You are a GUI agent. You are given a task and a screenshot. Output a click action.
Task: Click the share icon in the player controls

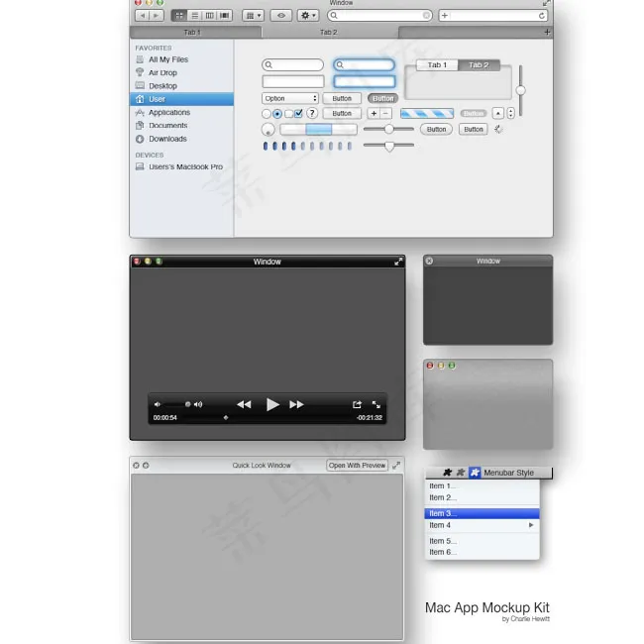click(357, 404)
